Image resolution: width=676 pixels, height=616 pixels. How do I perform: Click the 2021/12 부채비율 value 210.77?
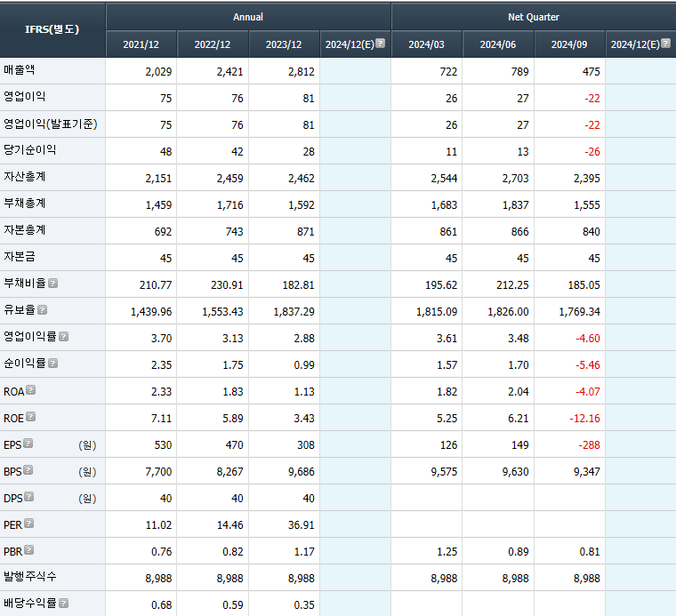pyautogui.click(x=156, y=285)
